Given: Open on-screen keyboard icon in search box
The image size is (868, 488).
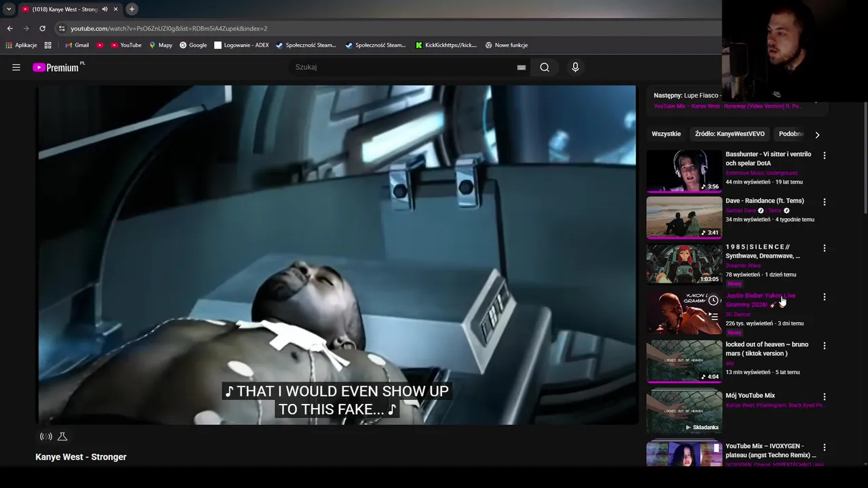Looking at the screenshot, I should (x=521, y=67).
